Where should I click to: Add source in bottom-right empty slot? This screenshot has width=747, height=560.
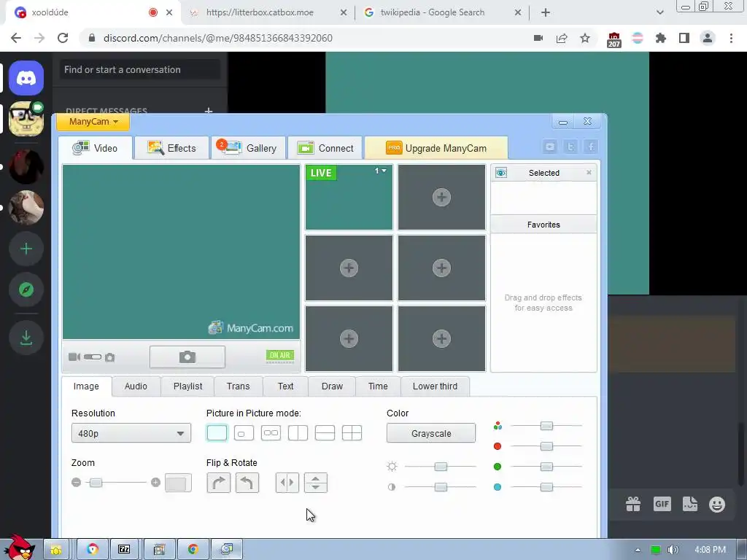click(441, 338)
